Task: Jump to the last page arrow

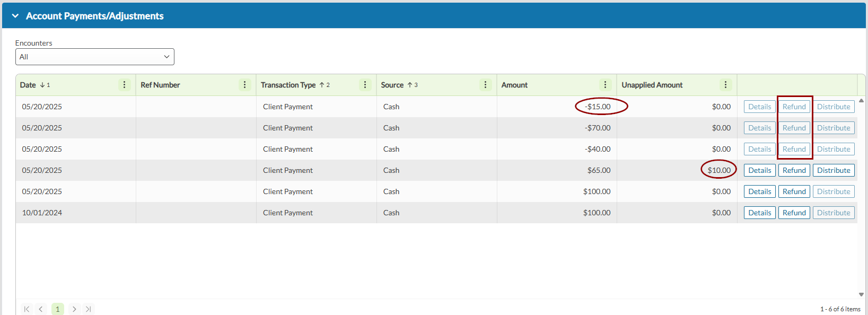Action: pos(89,309)
